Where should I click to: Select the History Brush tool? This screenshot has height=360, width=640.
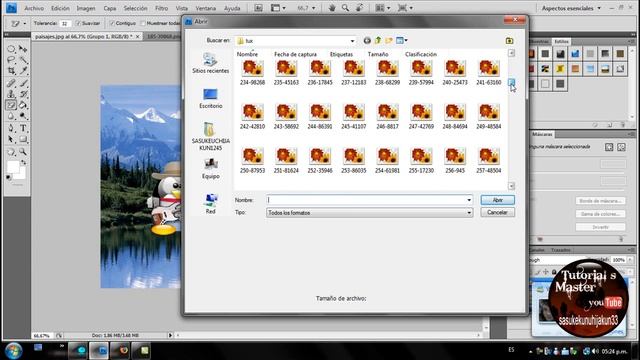(23, 94)
